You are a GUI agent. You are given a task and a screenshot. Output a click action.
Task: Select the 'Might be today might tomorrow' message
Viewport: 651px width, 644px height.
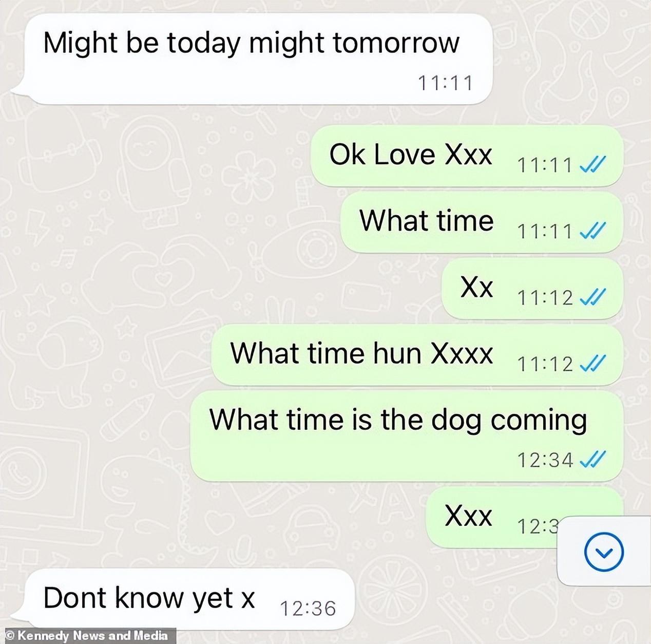click(252, 59)
